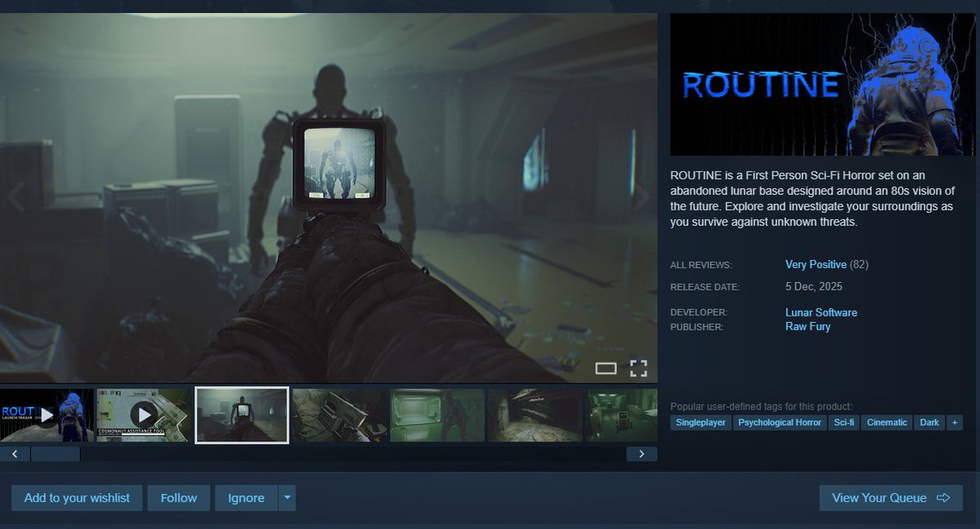The image size is (980, 529).
Task: Open the dark corridor screenshot thumbnail
Action: (535, 415)
